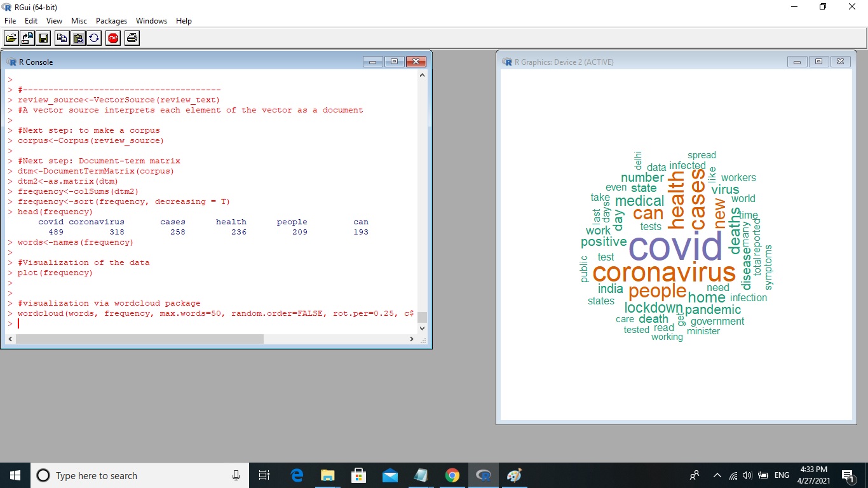Open the Windows menu

click(151, 20)
